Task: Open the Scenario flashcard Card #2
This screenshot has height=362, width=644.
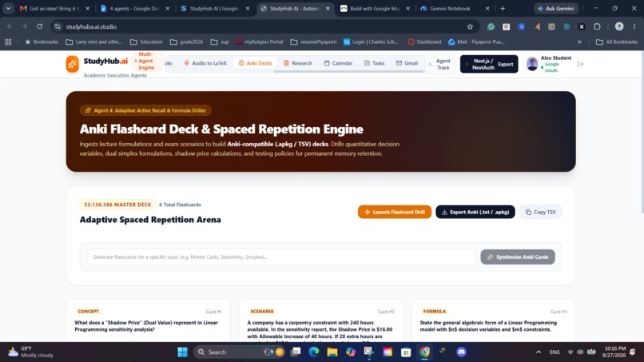Action: [320, 321]
